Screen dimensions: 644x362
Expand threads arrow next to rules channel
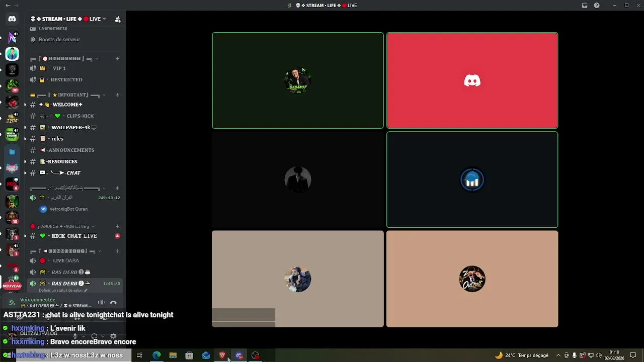tap(25, 139)
